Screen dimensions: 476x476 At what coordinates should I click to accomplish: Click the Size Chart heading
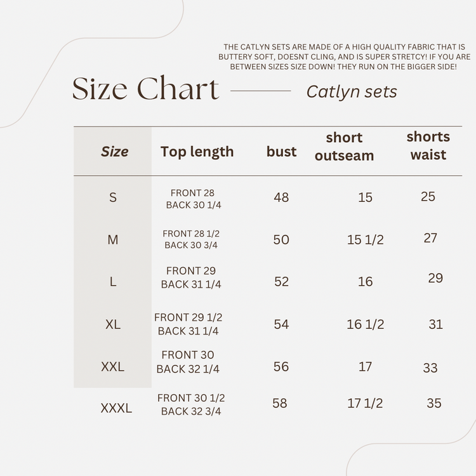pos(145,89)
